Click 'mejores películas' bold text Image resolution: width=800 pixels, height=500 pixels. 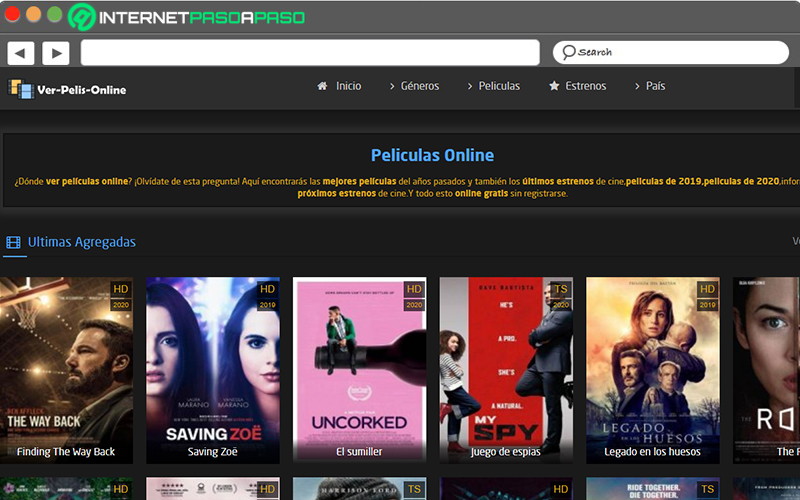click(x=359, y=181)
